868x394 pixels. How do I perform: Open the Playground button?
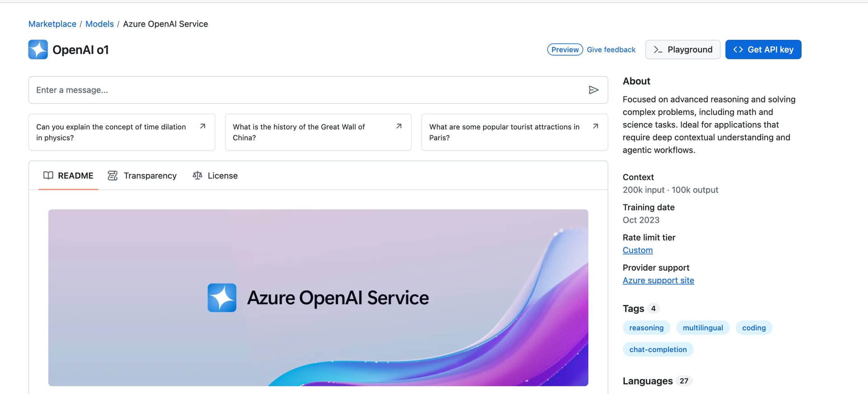click(683, 50)
